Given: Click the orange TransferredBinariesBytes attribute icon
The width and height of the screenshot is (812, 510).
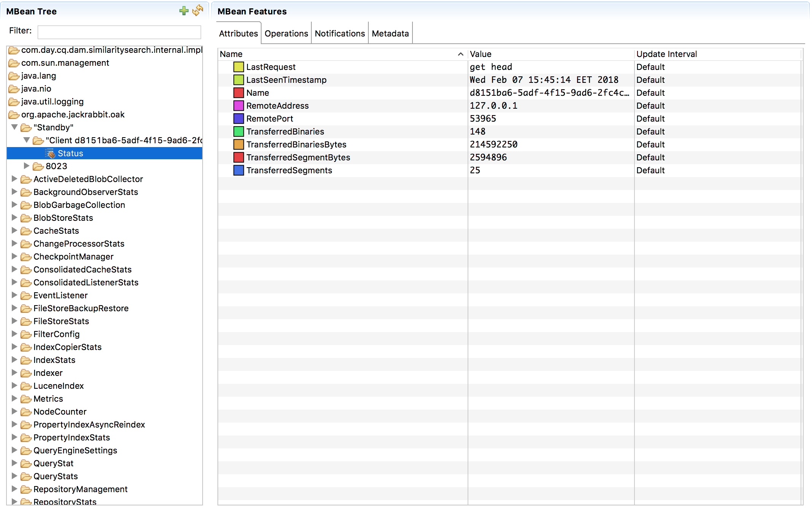Looking at the screenshot, I should pyautogui.click(x=238, y=145).
